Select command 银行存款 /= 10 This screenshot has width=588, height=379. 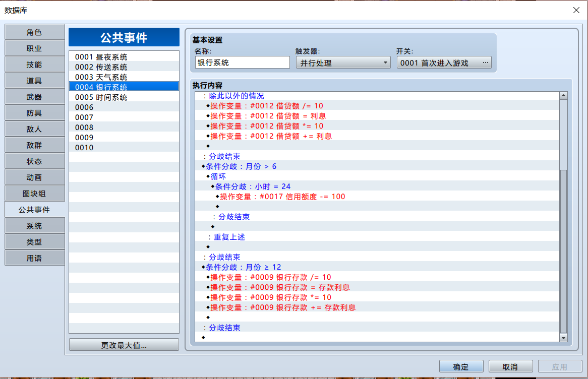pyautogui.click(x=377, y=277)
